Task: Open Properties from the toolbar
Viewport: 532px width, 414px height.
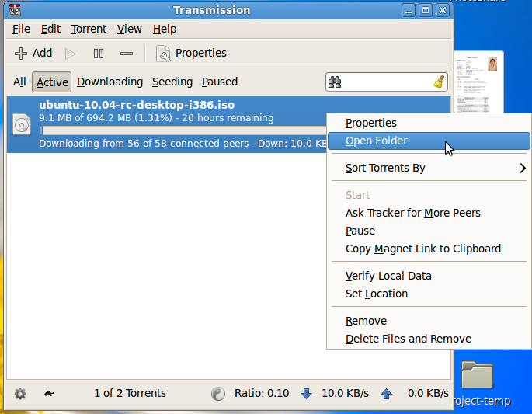Action: [x=191, y=54]
